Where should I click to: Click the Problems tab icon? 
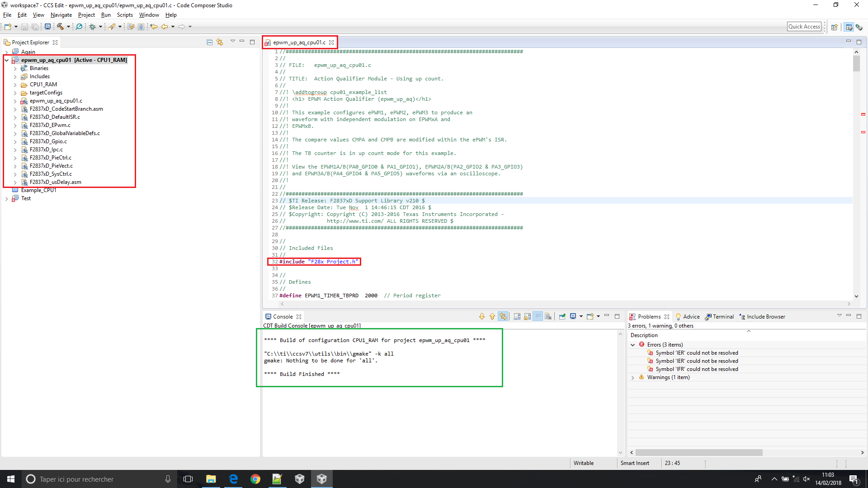[635, 316]
